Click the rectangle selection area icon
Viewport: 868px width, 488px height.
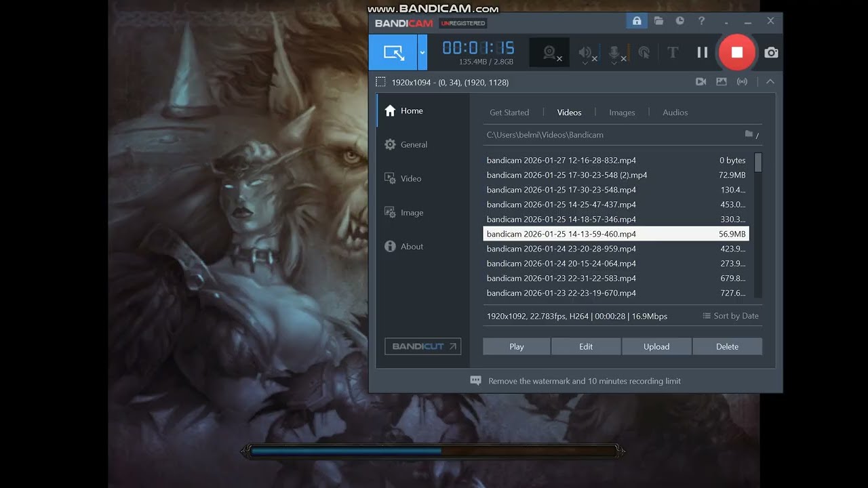[x=380, y=82]
